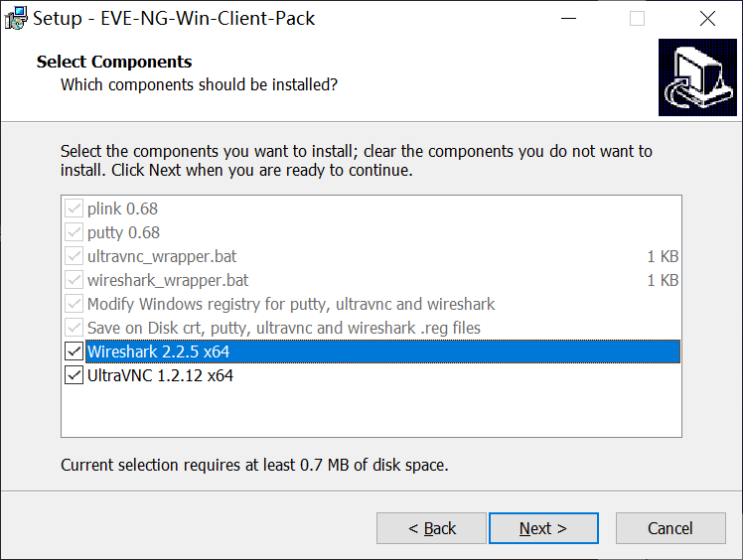Screen dimensions: 743x560
Task: Uncheck the Wireshark 2.2.5 x64 checkbox
Action: (x=74, y=351)
